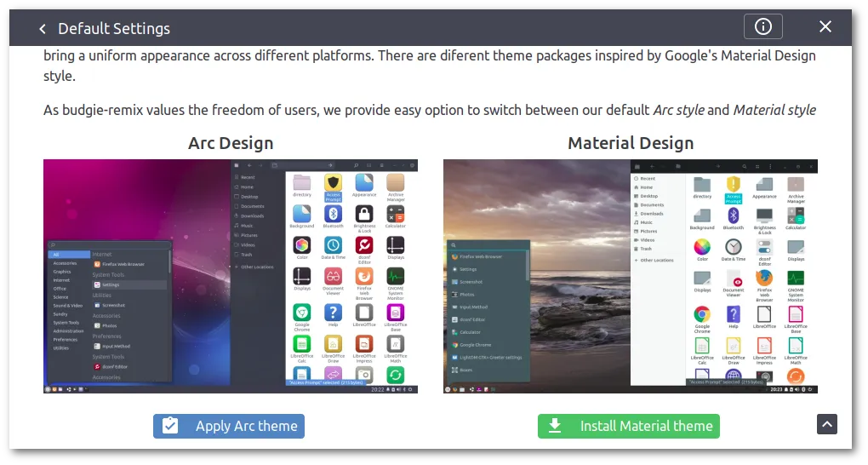Click the Color wheel icon in Material Design preview
The image size is (868, 465).
point(702,247)
